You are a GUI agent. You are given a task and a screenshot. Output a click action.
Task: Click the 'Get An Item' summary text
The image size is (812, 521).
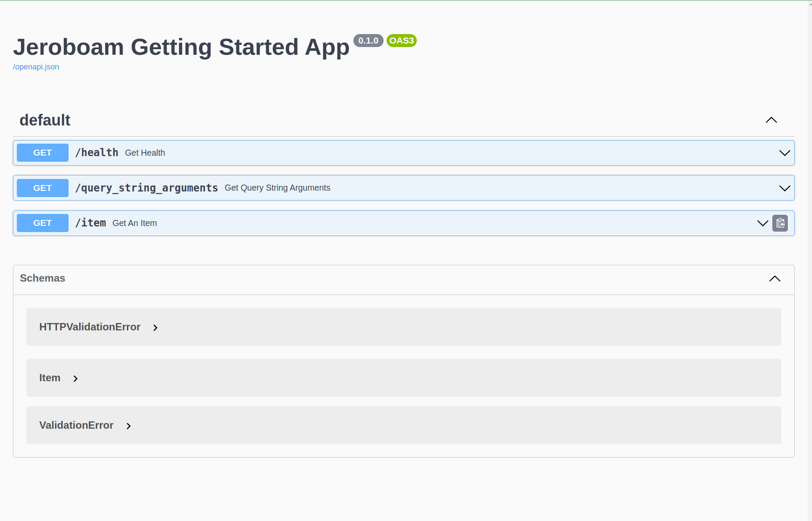135,223
